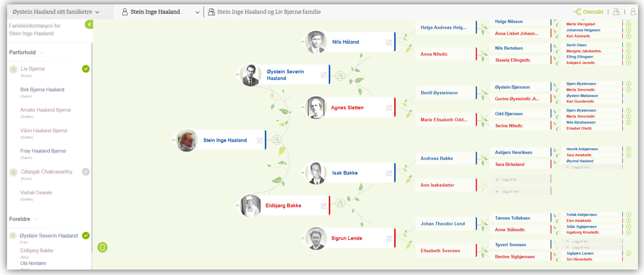Click the green phone icon at bottom left
This screenshot has width=644, height=275.
(x=102, y=248)
